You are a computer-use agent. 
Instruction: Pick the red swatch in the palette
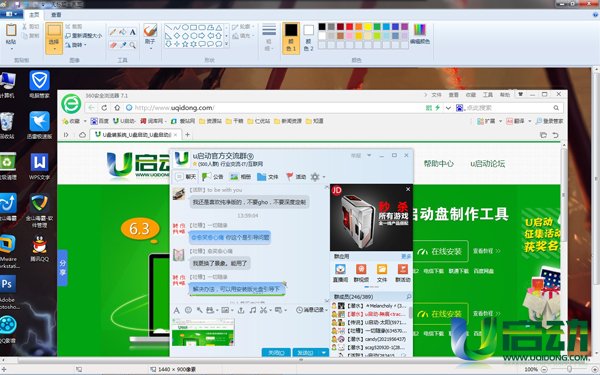tap(349, 26)
